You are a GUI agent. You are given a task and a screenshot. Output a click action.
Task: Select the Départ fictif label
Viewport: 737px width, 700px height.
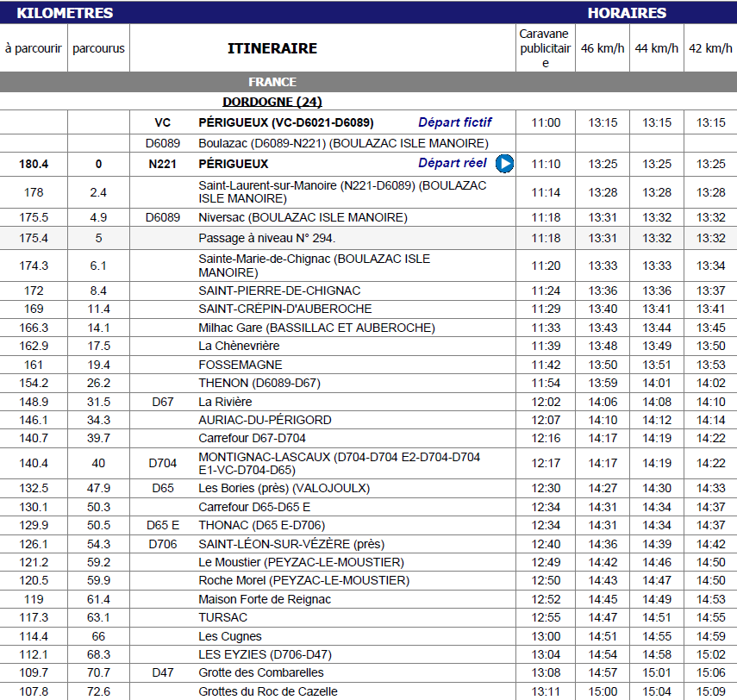pos(454,122)
